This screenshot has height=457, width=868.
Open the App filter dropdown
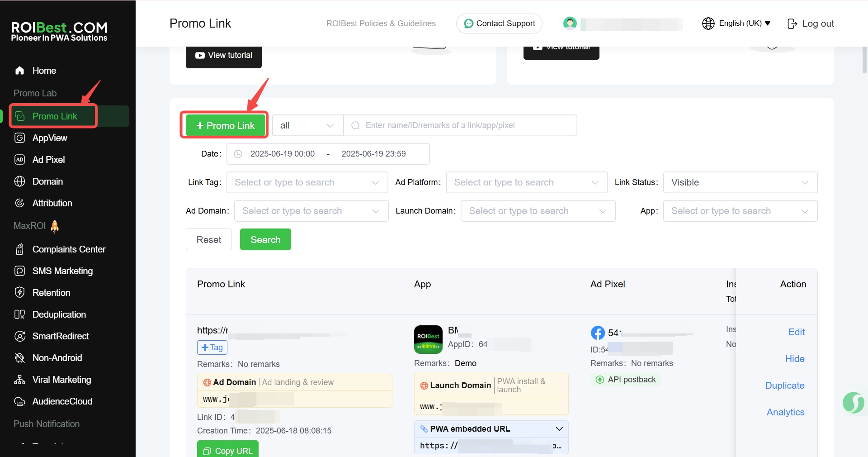pyautogui.click(x=740, y=211)
